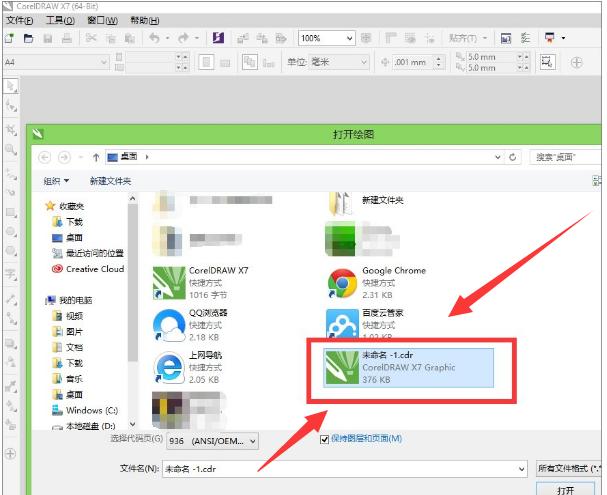Expand the zoom level 100% dropdown
Image resolution: width=607 pixels, height=495 pixels.
click(349, 38)
